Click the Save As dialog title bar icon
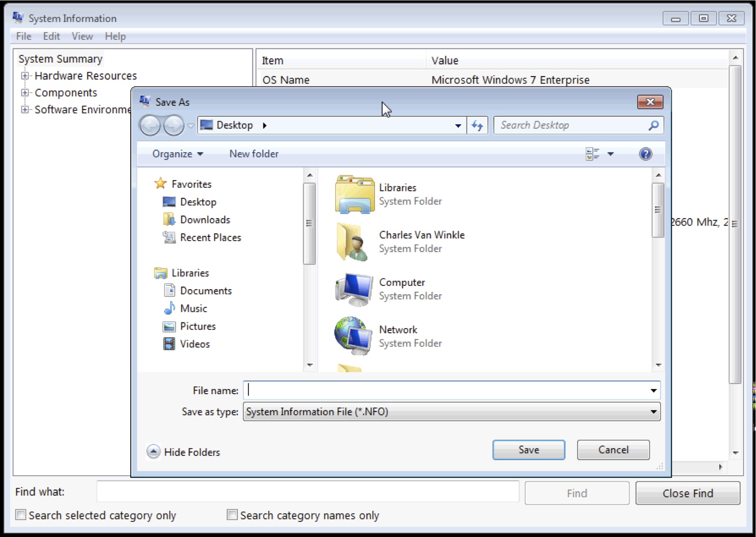 click(145, 101)
